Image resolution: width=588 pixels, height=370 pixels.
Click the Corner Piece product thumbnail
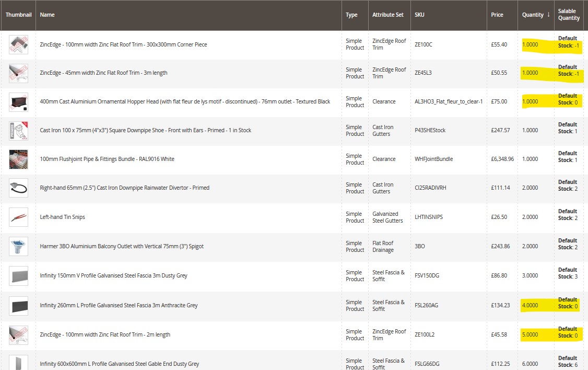[x=18, y=44]
